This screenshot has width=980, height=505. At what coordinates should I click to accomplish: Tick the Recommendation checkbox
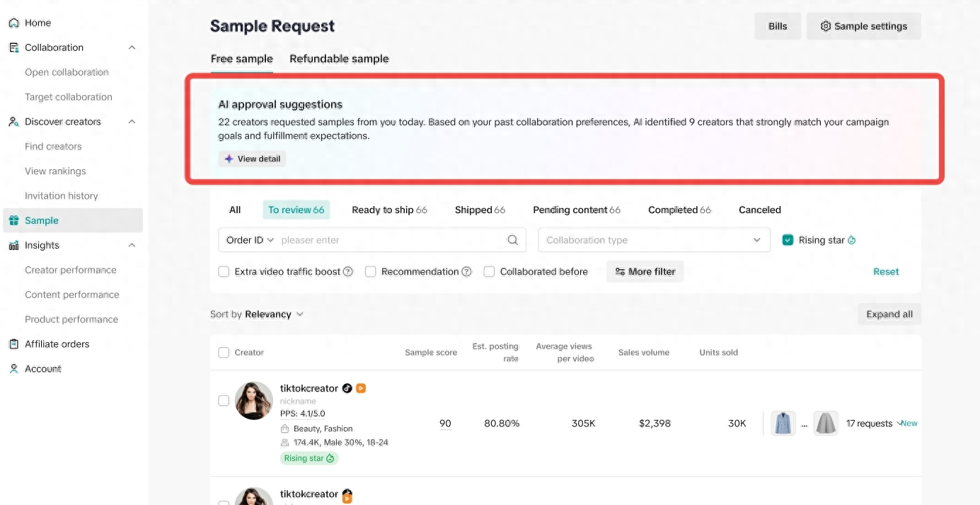[x=370, y=271]
